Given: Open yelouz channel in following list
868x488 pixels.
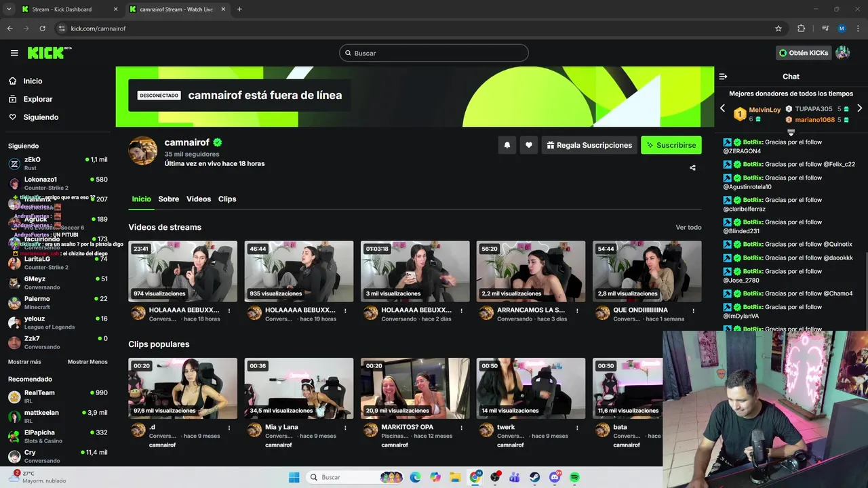Looking at the screenshot, I should click(x=58, y=323).
